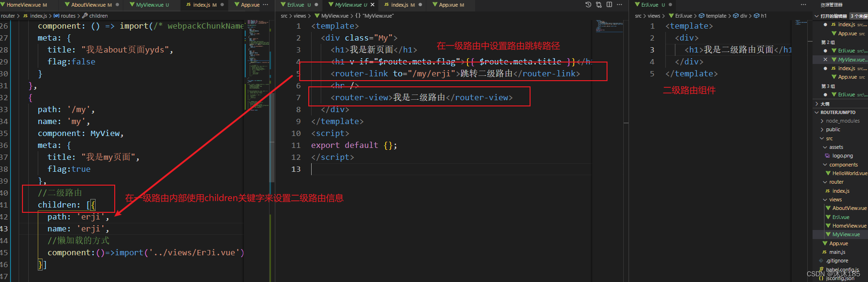This screenshot has width=868, height=282.
Task: Open logo.png in explorer
Action: click(840, 156)
